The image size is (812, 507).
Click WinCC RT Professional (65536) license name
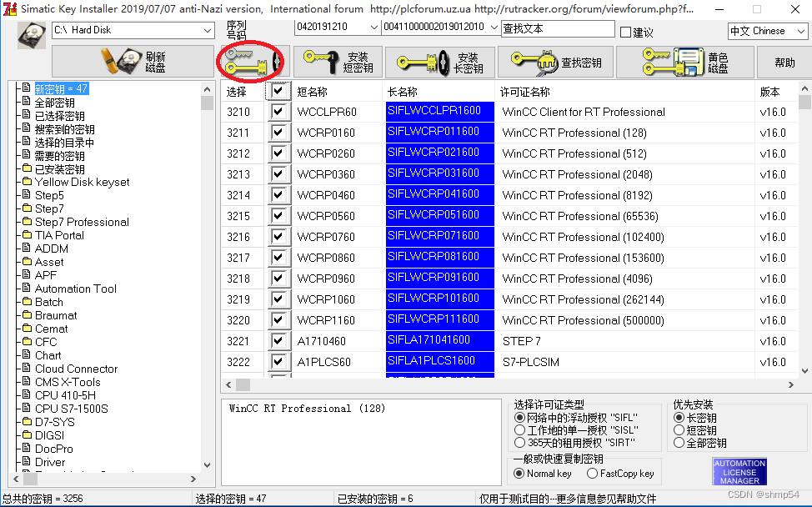pyautogui.click(x=580, y=216)
